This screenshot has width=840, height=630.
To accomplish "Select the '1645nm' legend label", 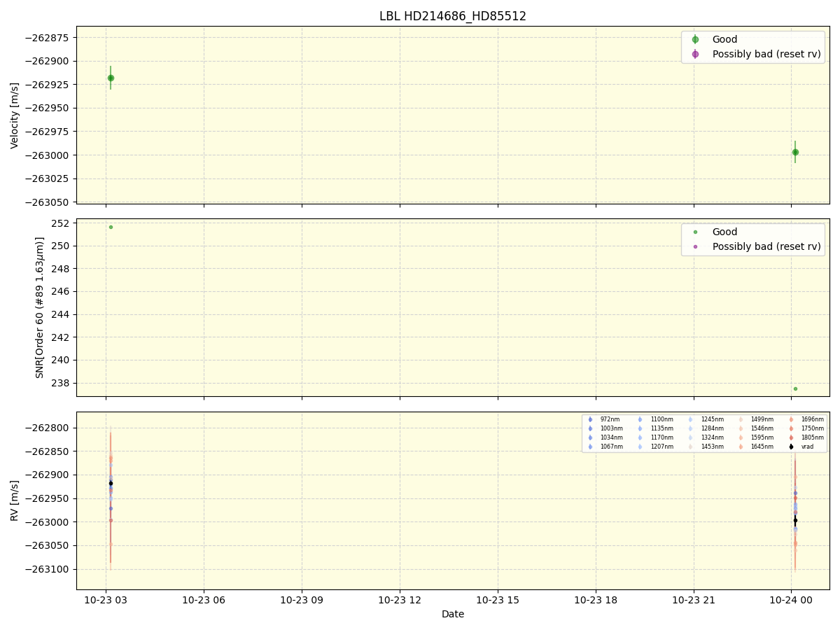I will [762, 447].
